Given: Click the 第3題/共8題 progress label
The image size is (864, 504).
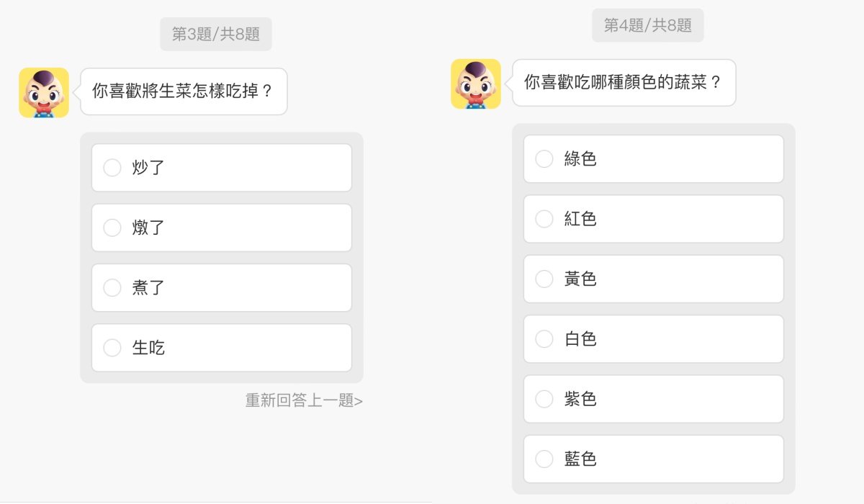Looking at the screenshot, I should tap(216, 33).
